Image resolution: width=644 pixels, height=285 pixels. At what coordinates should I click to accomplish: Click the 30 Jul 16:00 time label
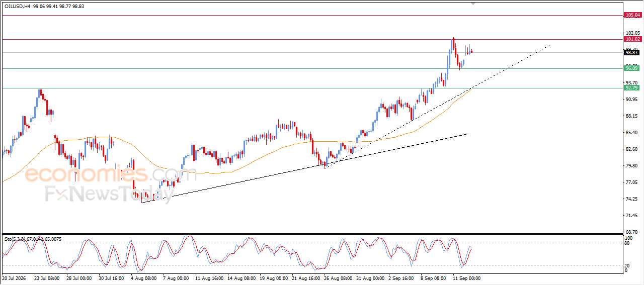[111, 277]
